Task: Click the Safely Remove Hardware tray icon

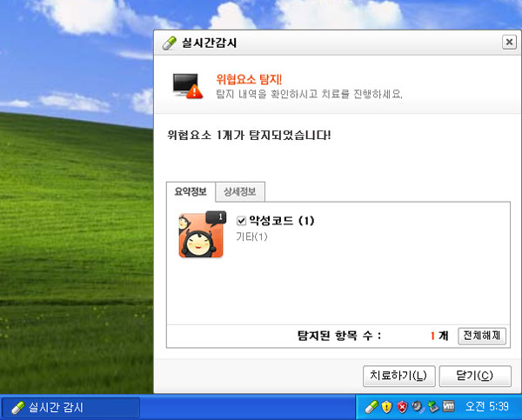Action: (432, 406)
